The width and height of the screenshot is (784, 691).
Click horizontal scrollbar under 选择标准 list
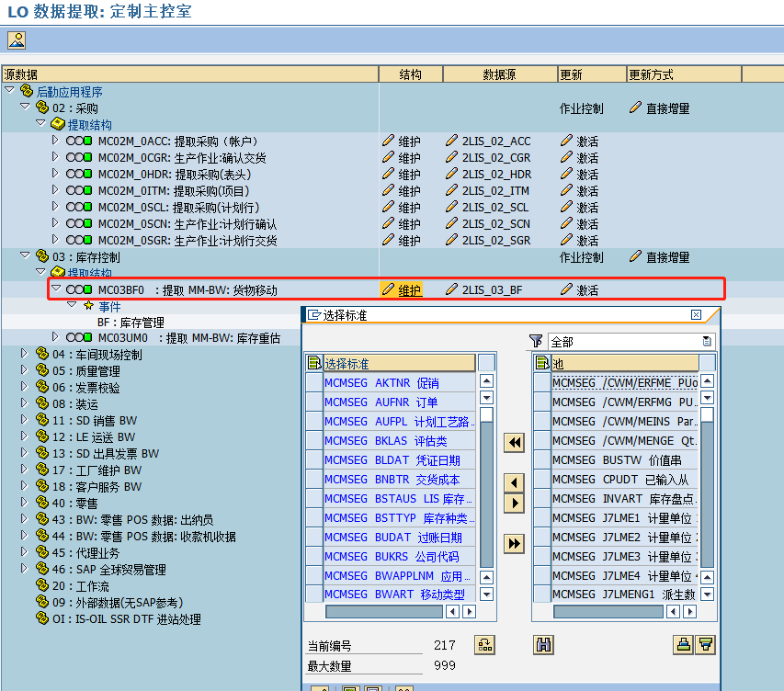point(384,611)
